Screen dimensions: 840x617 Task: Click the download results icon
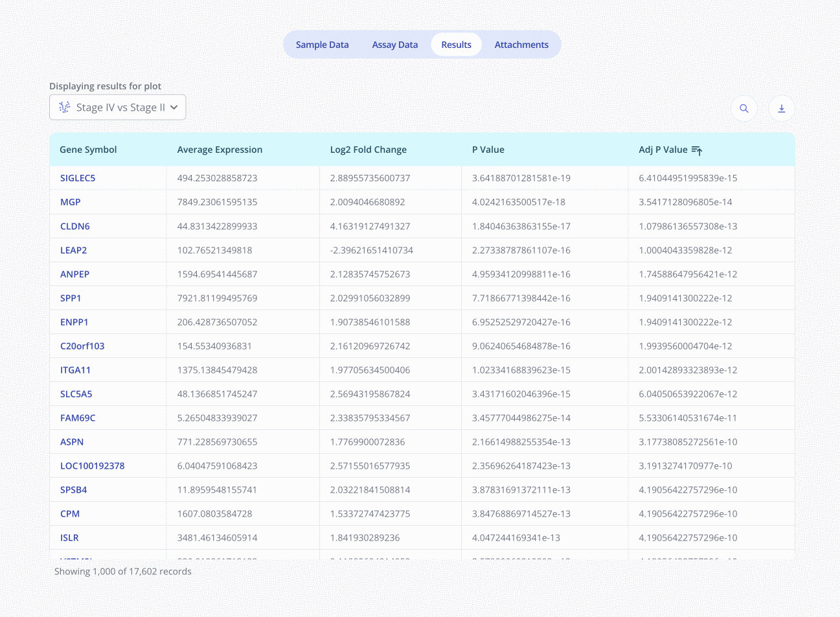(781, 108)
